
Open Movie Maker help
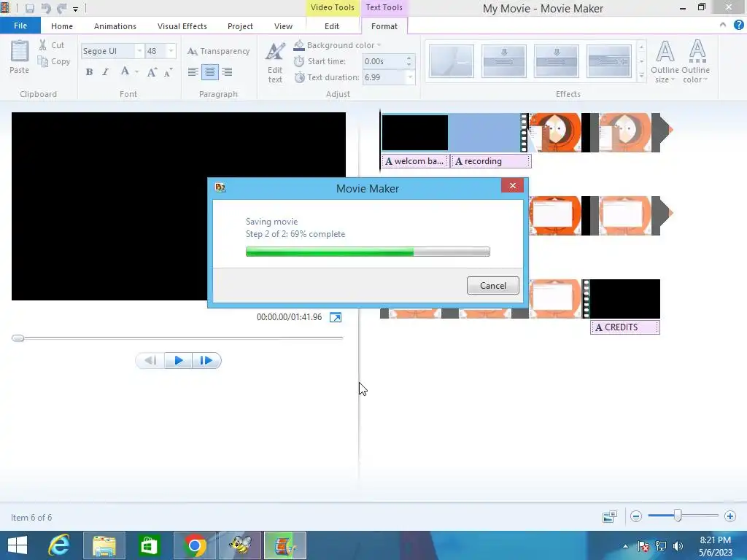tap(738, 25)
